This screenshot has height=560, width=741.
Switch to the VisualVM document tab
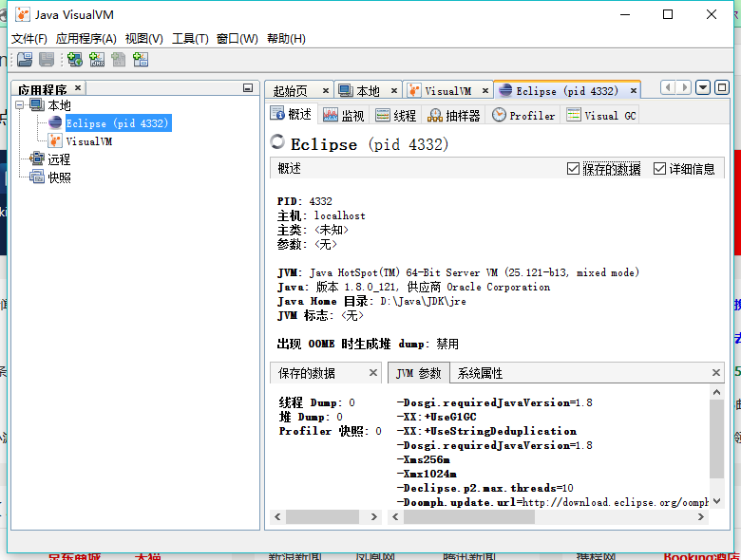coord(447,91)
